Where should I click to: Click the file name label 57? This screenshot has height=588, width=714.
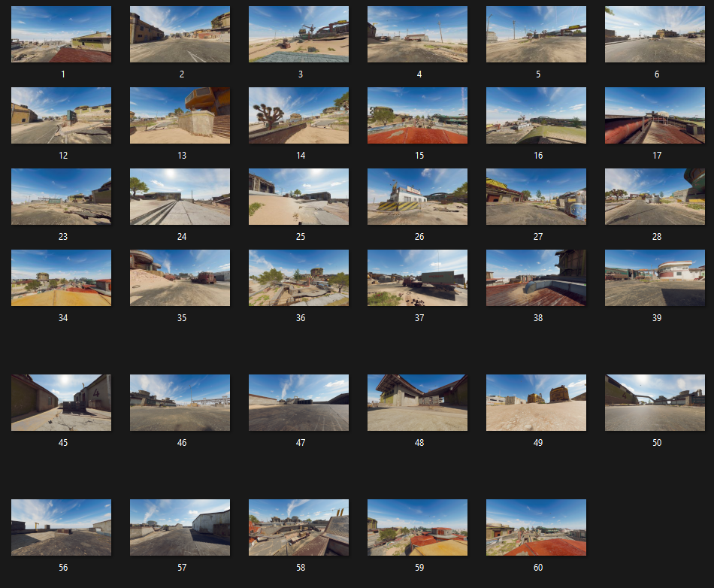point(182,568)
